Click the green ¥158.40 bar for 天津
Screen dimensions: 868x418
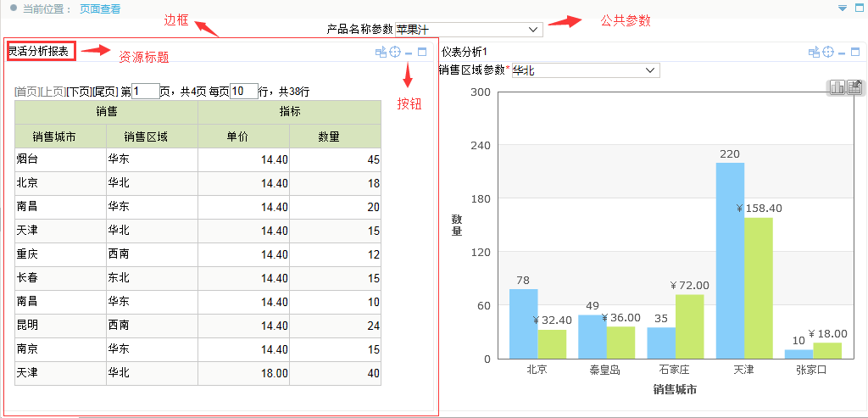pos(759,288)
